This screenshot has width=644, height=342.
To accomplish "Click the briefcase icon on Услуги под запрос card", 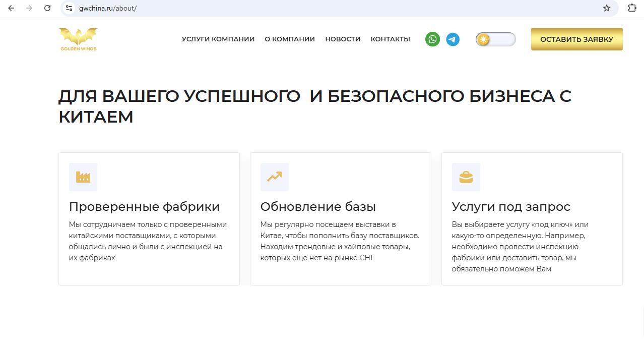I will coord(466,177).
